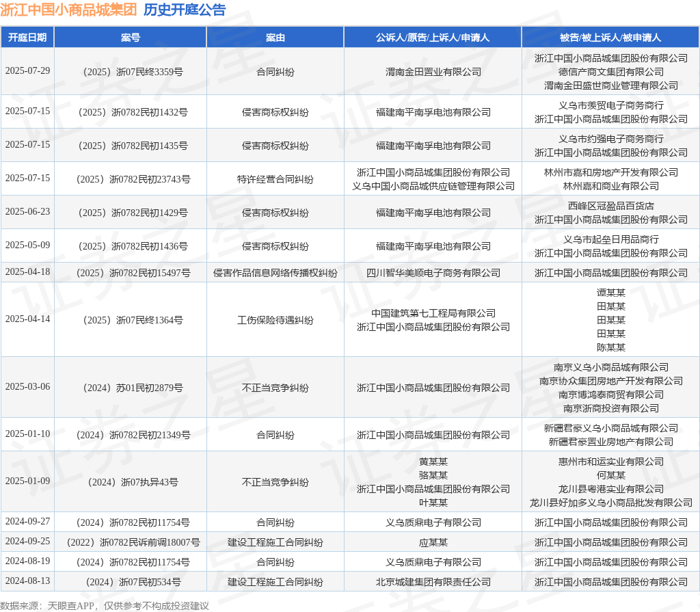Viewport: 700px width, 612px height.
Task: Click defendant 南京浙商投资有限公司
Action: click(x=610, y=408)
